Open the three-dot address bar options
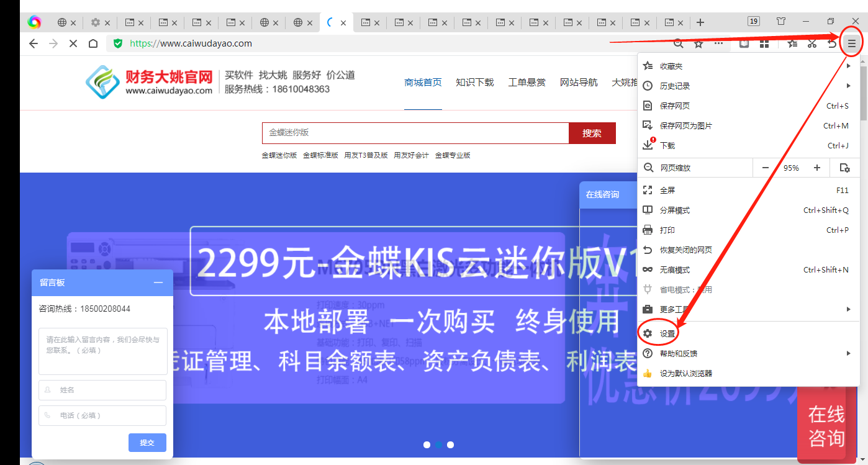The image size is (868, 465). (718, 43)
